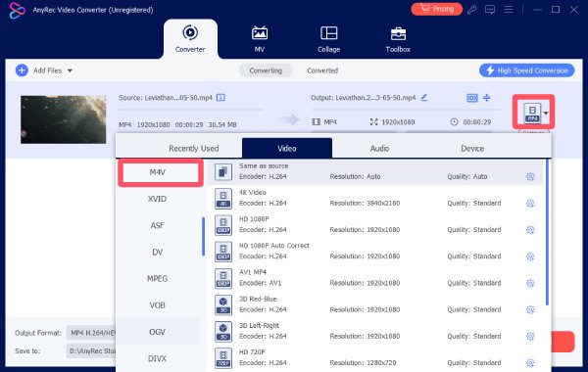Viewport: 588px width, 372px height.
Task: Select the 3D Left-Right preset icon
Action: tap(223, 332)
